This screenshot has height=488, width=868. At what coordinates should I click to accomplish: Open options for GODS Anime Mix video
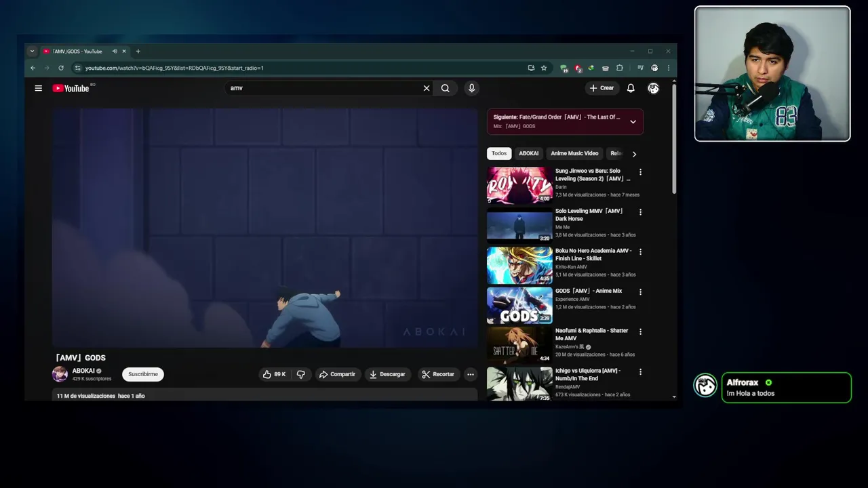tap(640, 292)
